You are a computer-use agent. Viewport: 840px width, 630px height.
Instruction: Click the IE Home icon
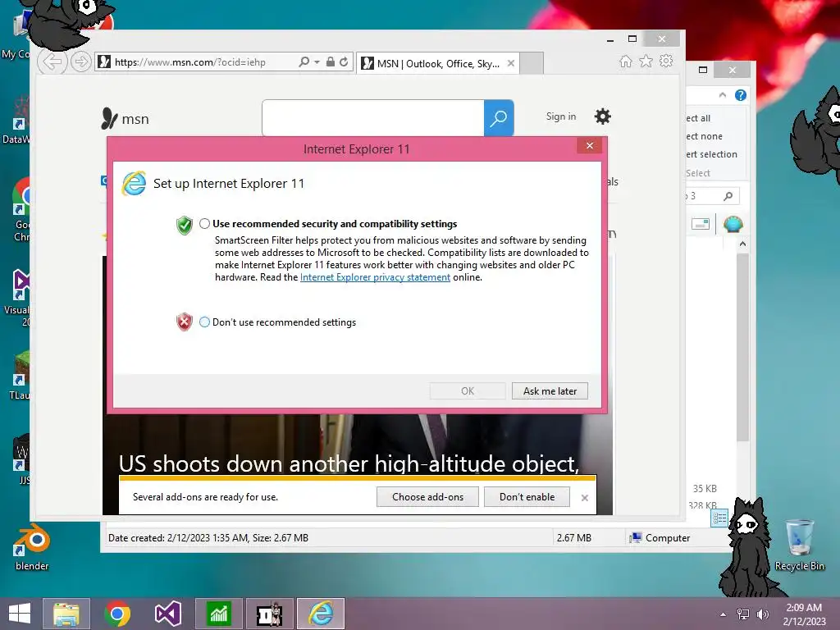tap(625, 62)
